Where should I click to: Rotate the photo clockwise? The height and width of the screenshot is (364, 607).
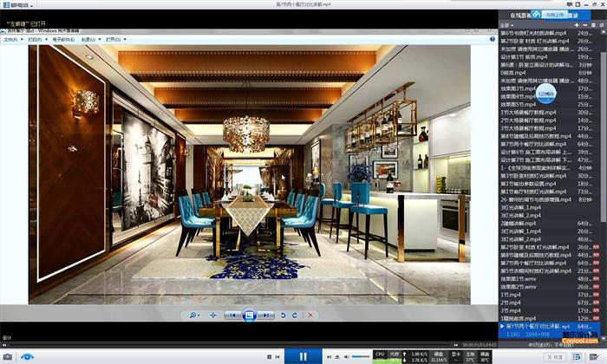click(x=295, y=315)
